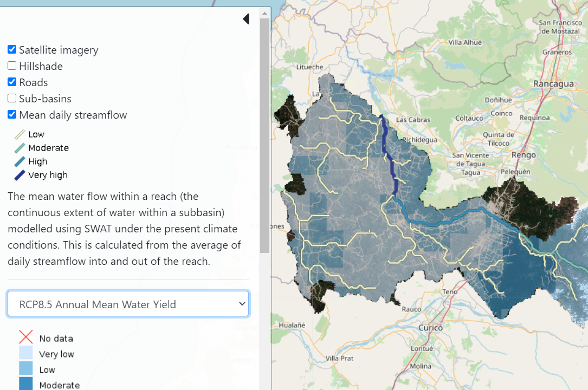Click Rancagua city label on the map

553,83
